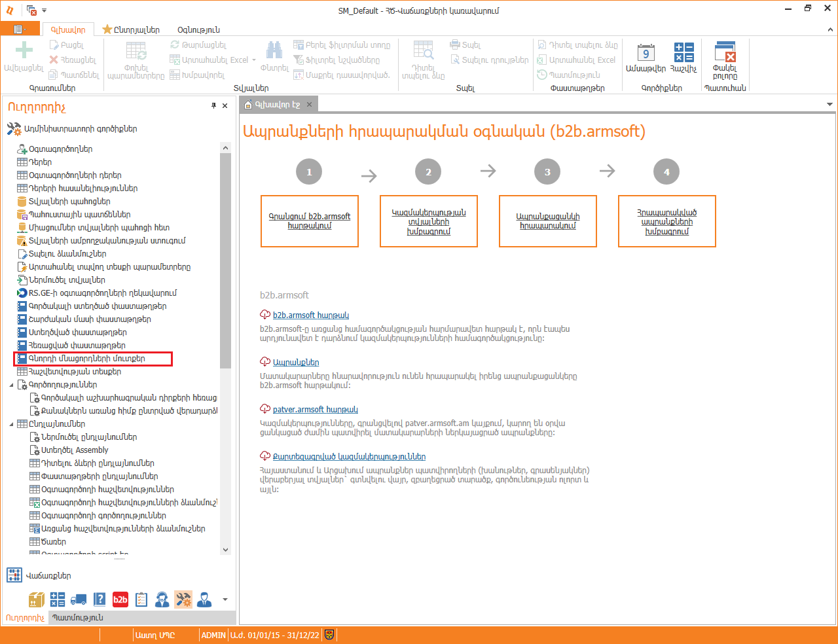Open the Վաճառքներ abacus section
The image size is (838, 644).
point(39,575)
